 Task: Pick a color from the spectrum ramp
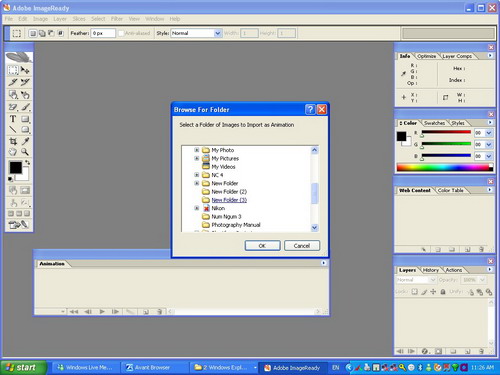(x=445, y=168)
